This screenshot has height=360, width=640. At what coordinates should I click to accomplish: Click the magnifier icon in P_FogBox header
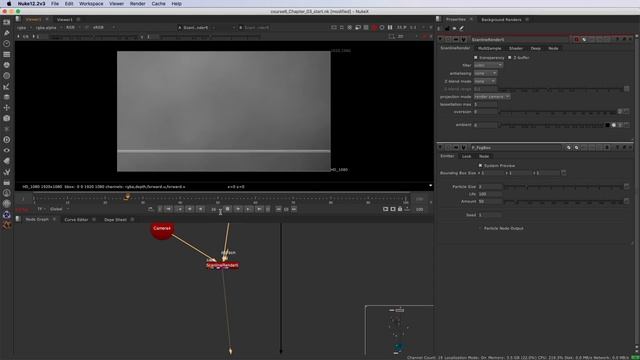pyautogui.click(x=576, y=147)
